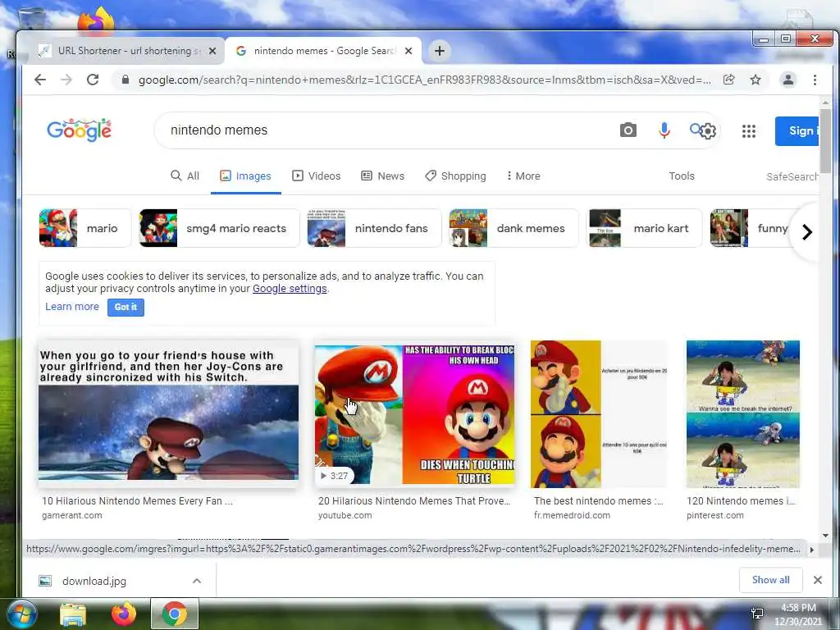Screen dimensions: 840x630
Task: Open Chrome's three-dot menu
Action: (x=815, y=80)
